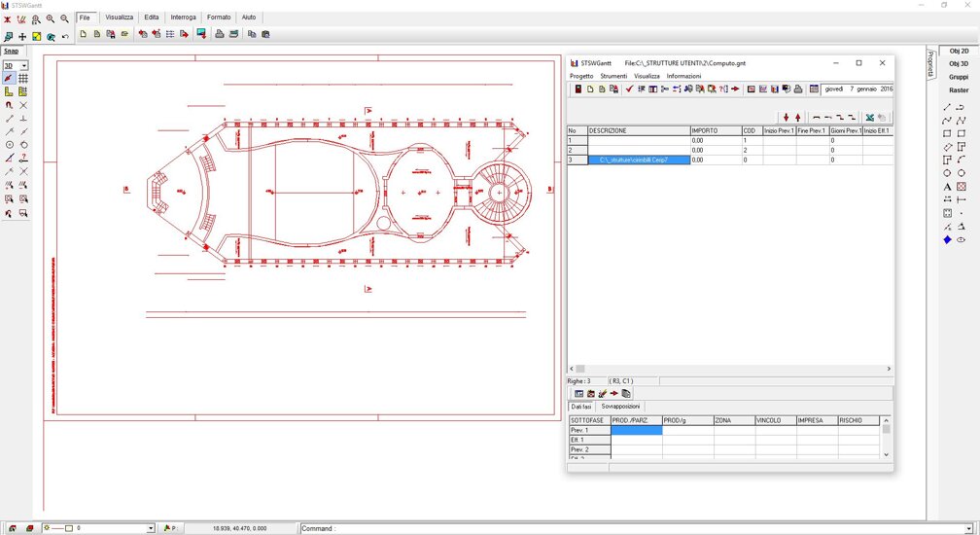Click the printer icon in Gantt toolbar
This screenshot has width=980, height=535.
[798, 89]
